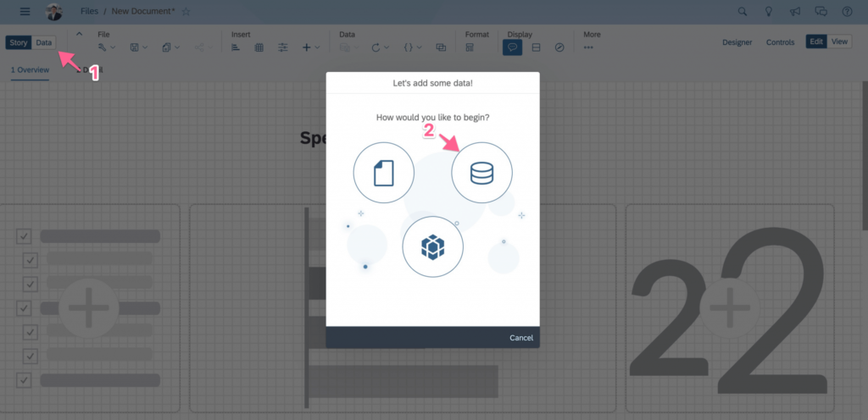Open the Designer panel
Screen dimensions: 868x420
pos(738,42)
